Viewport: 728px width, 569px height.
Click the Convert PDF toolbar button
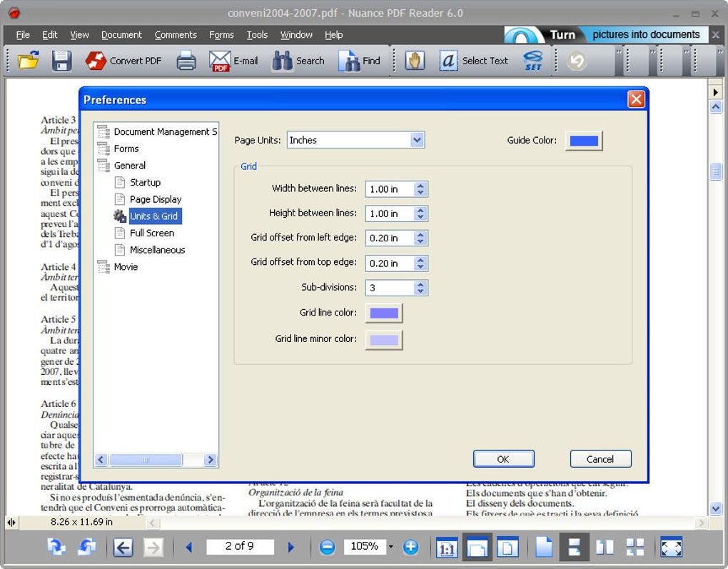123,61
